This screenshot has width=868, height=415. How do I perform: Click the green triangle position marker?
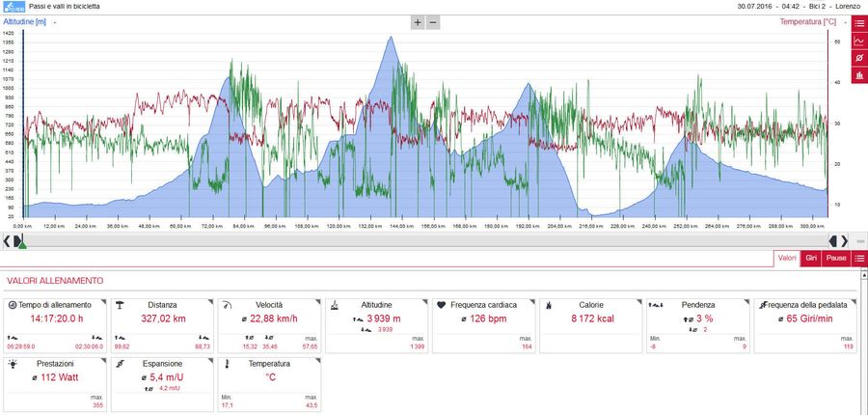(x=22, y=245)
